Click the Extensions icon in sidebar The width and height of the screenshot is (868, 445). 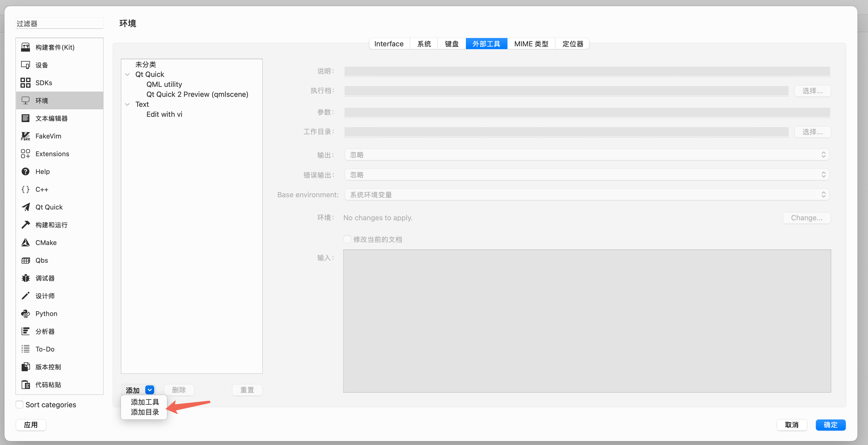coord(26,154)
